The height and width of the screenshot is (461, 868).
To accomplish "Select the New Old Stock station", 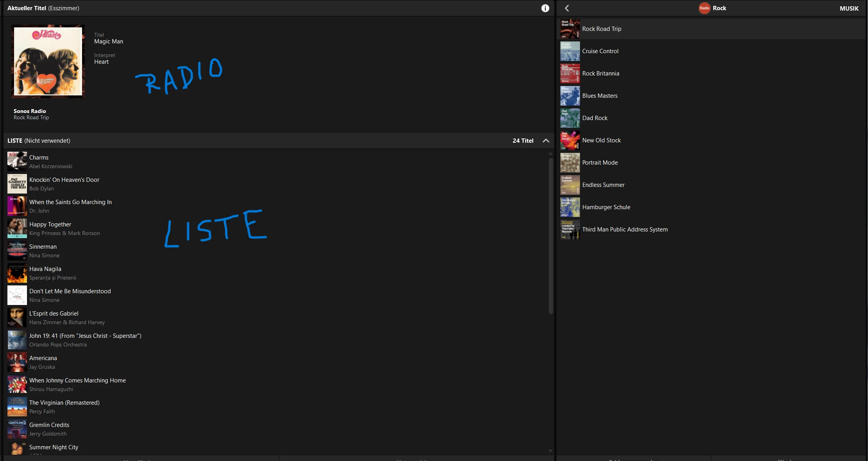I will [711, 140].
